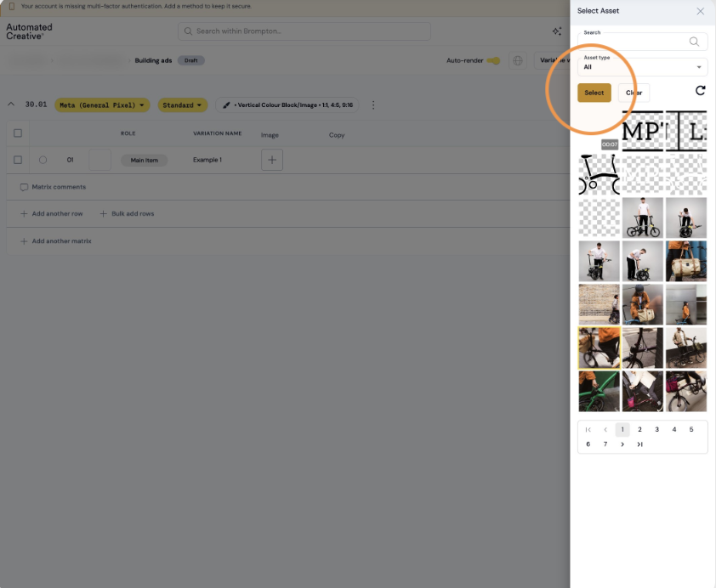Click the Matrix comments speech bubble icon

[x=24, y=187]
